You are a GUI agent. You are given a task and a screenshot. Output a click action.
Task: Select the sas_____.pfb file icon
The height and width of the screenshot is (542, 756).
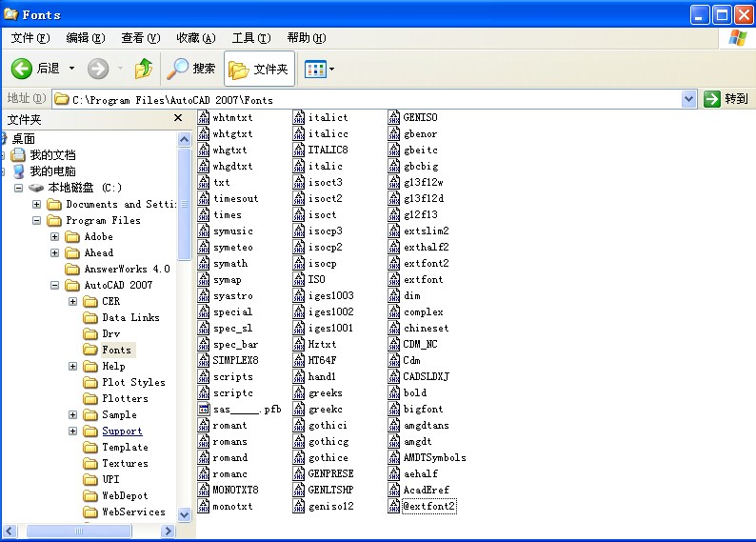pos(204,409)
